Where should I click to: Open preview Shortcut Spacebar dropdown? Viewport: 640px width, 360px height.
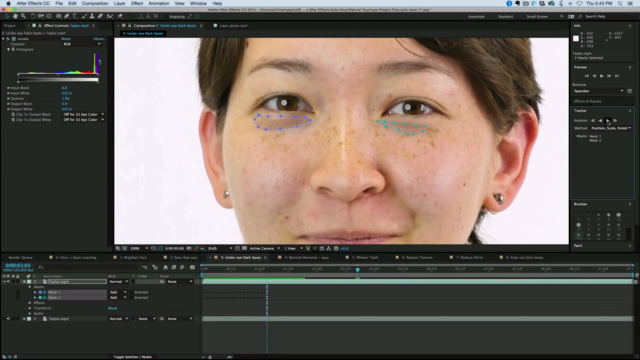click(598, 91)
